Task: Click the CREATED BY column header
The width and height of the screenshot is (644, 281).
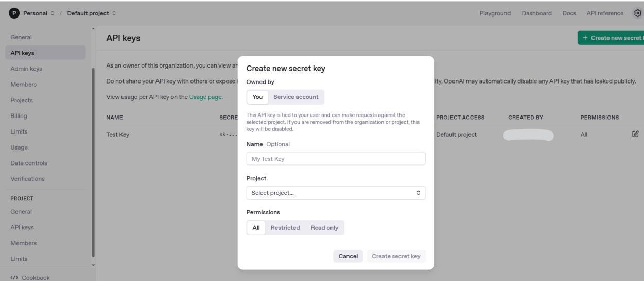Action: (x=526, y=118)
